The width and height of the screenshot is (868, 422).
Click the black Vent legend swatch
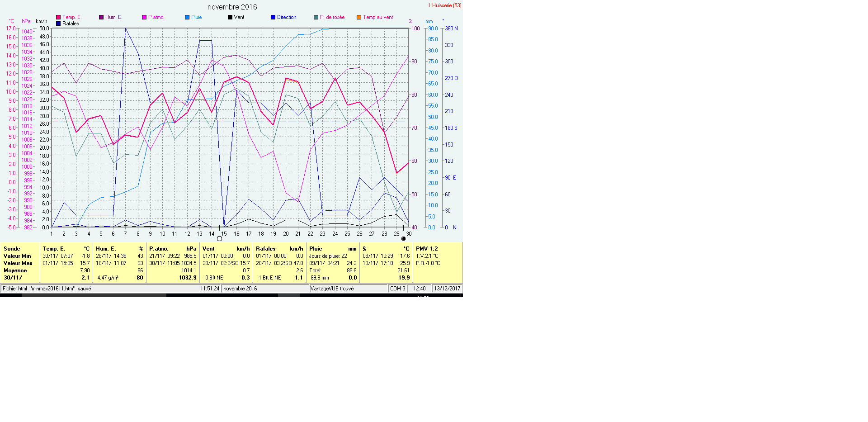(x=230, y=17)
